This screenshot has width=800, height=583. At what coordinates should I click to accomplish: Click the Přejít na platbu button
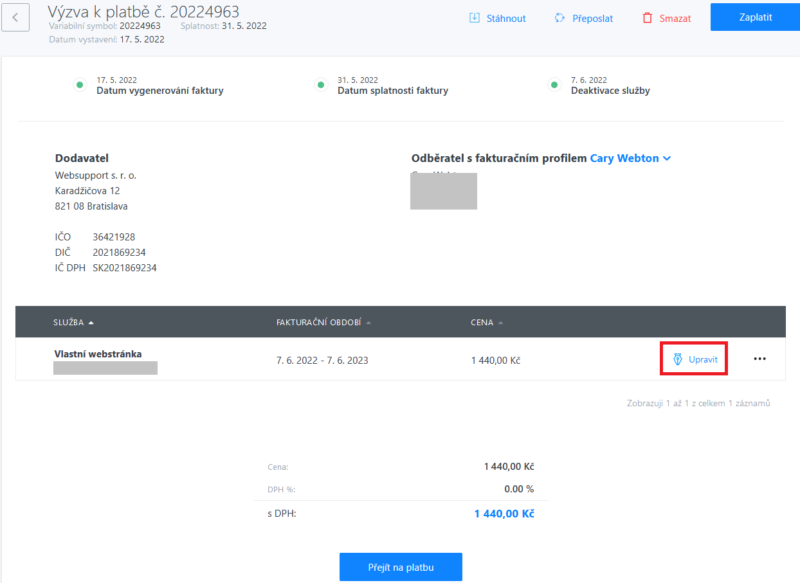pyautogui.click(x=401, y=567)
